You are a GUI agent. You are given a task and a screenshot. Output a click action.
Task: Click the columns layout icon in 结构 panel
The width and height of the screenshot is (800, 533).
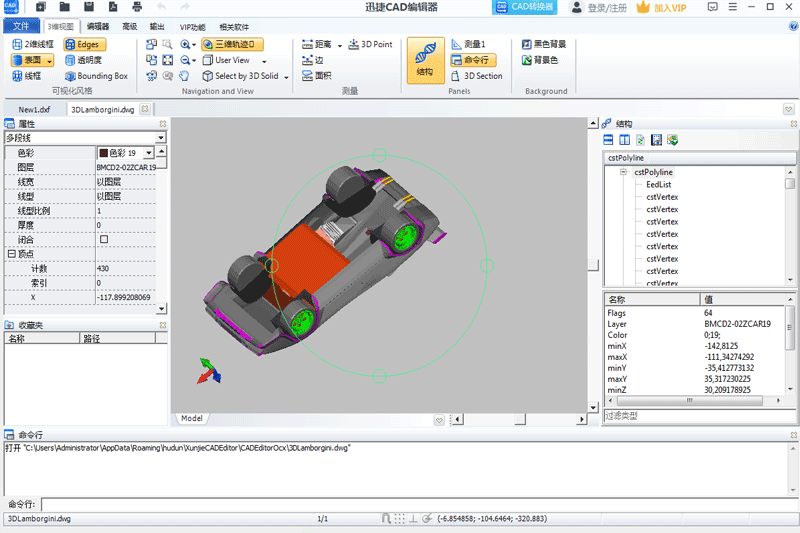[624, 140]
